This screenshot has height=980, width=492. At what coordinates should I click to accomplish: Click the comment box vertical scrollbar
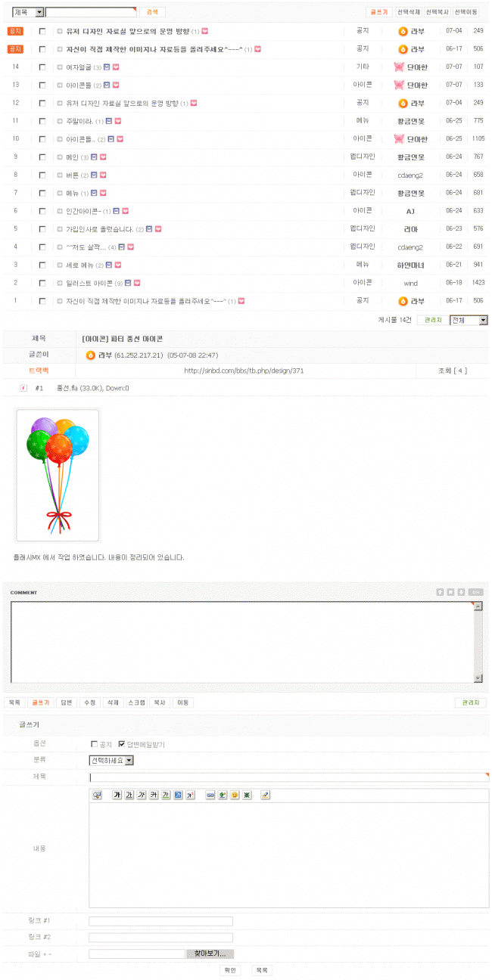(478, 643)
